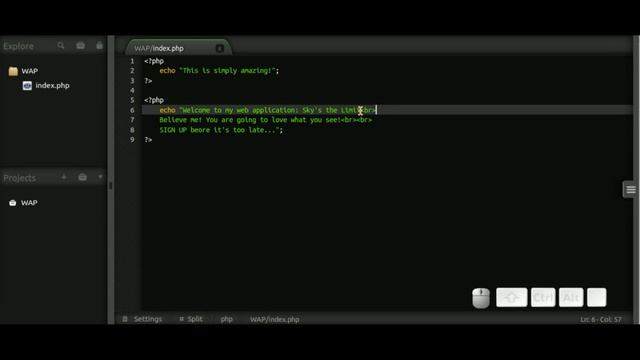640x360 pixels.
Task: Click line number 2 in the gutter
Action: (x=132, y=71)
